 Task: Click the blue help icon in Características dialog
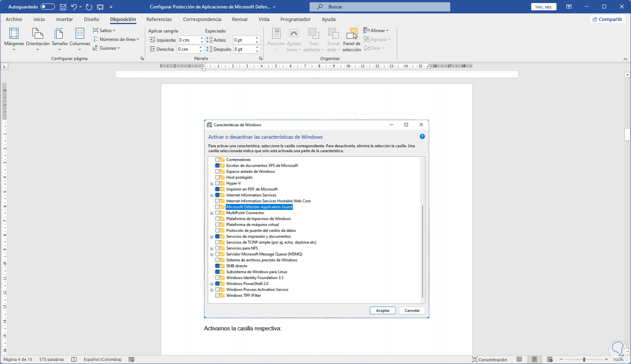pos(422,136)
